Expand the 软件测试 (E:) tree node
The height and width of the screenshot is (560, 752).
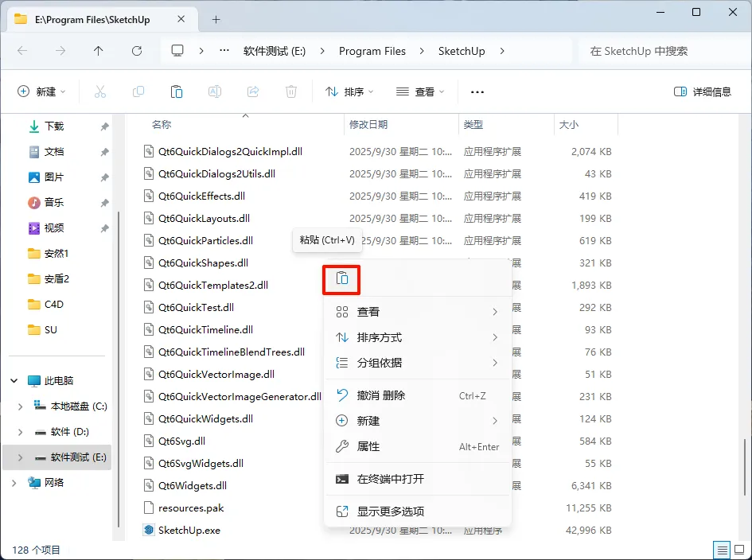(20, 457)
